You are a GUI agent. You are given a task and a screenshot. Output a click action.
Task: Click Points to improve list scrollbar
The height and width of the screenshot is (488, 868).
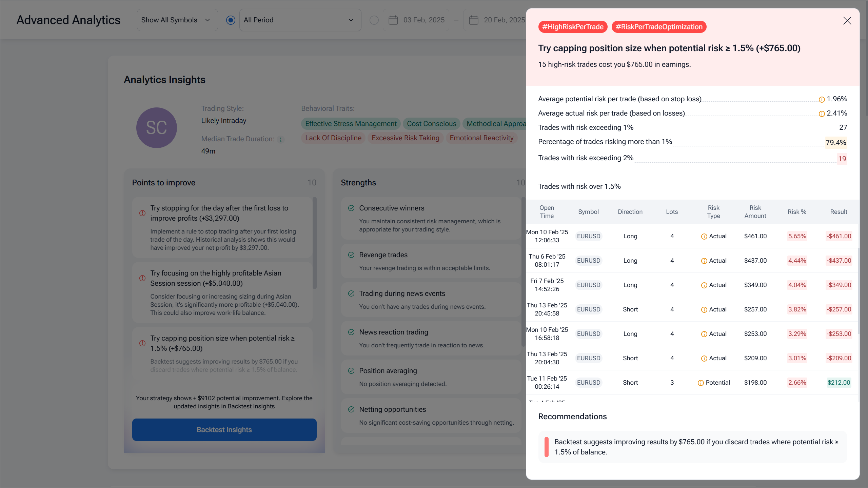point(314,243)
